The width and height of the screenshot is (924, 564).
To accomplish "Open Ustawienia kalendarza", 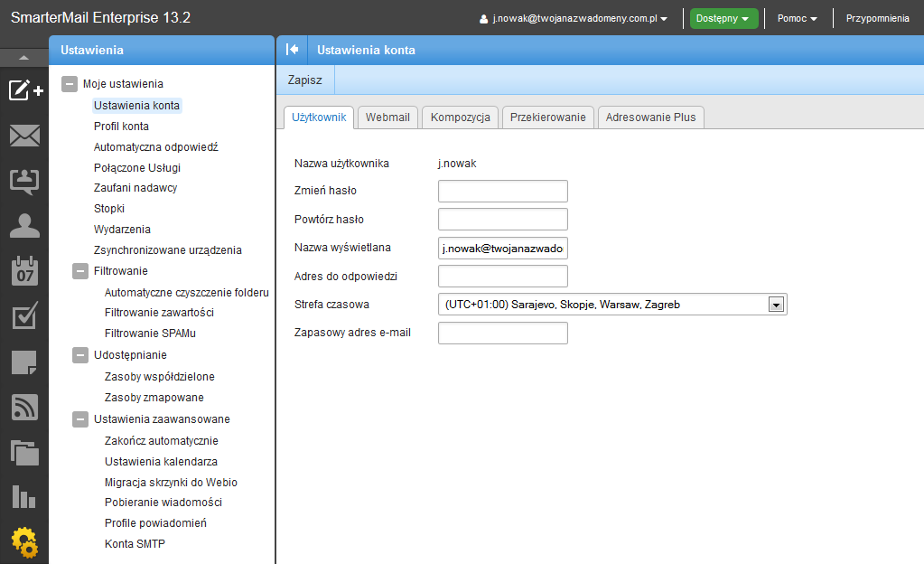I will (161, 461).
